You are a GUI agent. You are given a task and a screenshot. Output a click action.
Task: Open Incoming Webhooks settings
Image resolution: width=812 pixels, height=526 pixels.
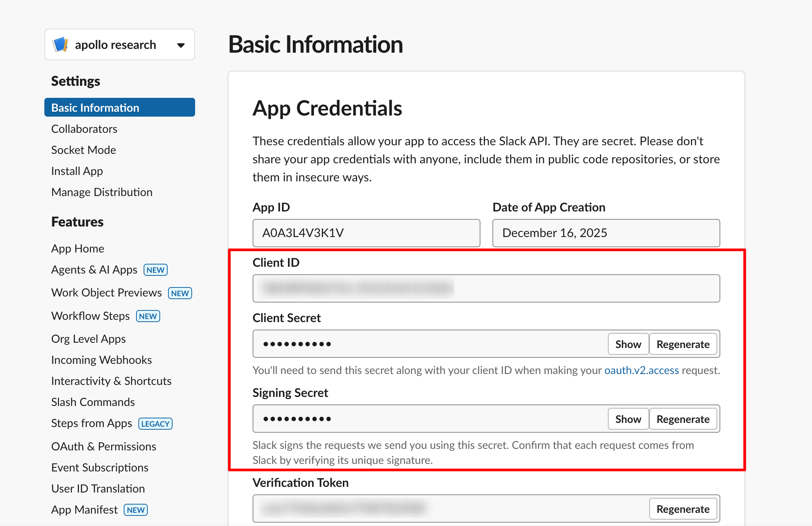tap(101, 360)
